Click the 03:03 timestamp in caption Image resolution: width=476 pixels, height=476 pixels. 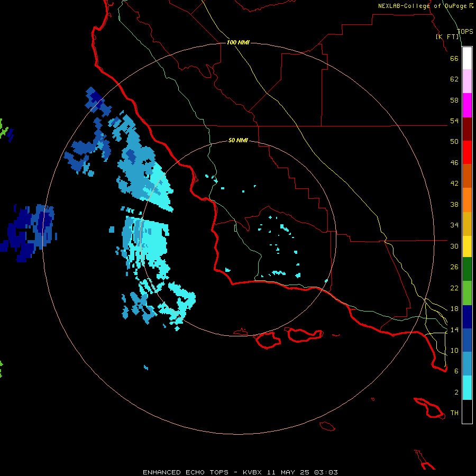[326, 472]
